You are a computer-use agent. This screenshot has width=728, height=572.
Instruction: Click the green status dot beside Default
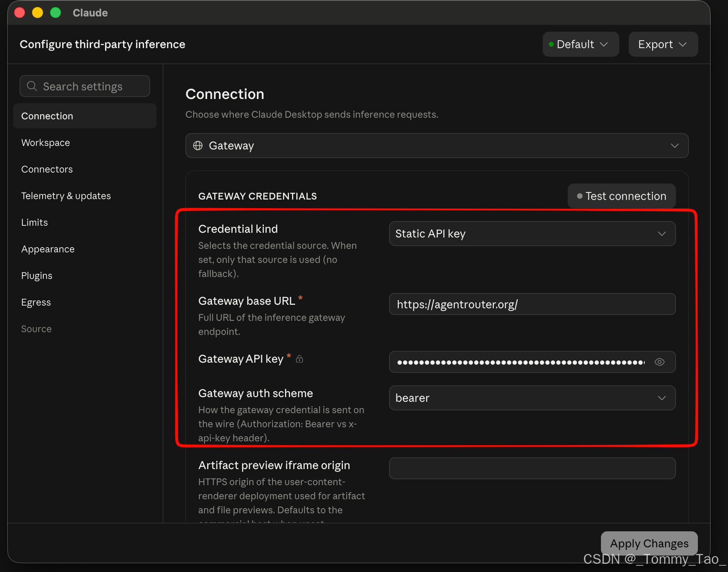551,44
